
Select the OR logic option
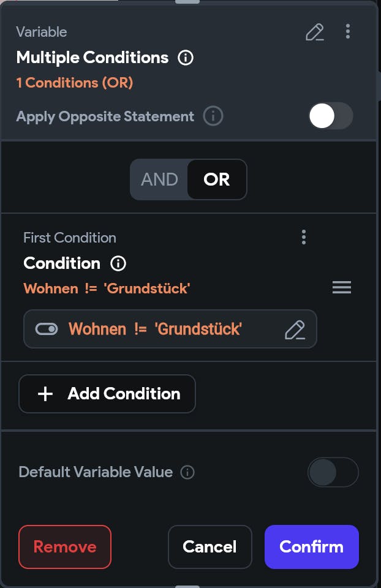(x=217, y=179)
